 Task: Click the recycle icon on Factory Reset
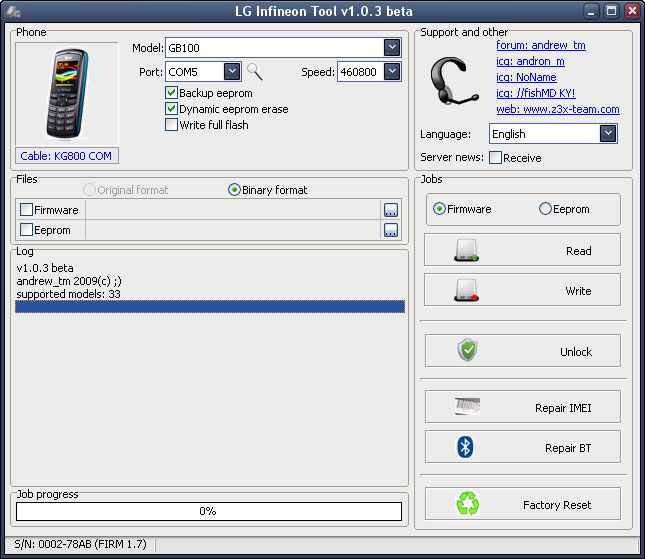pos(468,503)
